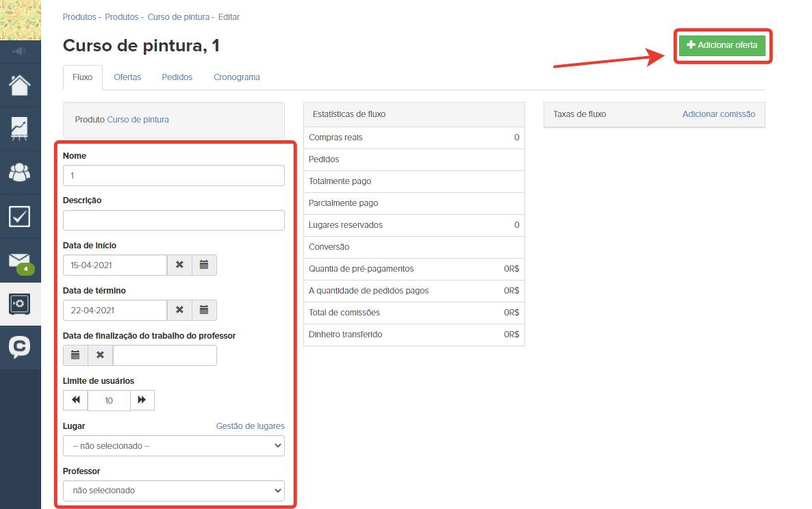Viewport: 812px width, 509px height.
Task: Open the analytics chart sidebar icon
Action: pos(20,128)
